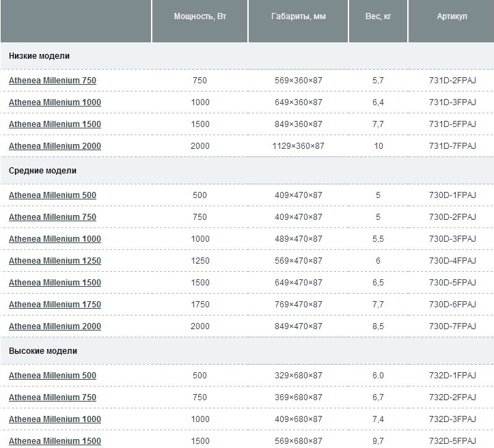Select the Высокие модели section heading

point(43,351)
